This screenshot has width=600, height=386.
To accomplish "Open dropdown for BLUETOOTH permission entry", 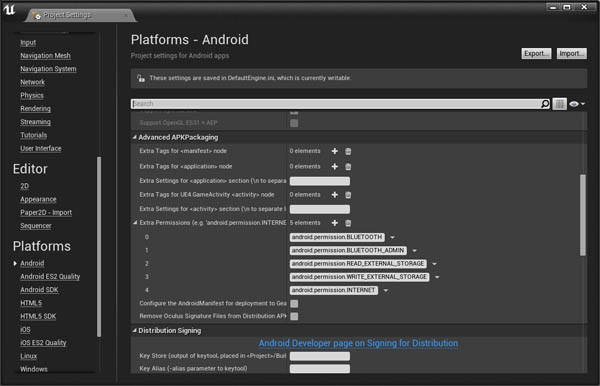I will pos(392,237).
